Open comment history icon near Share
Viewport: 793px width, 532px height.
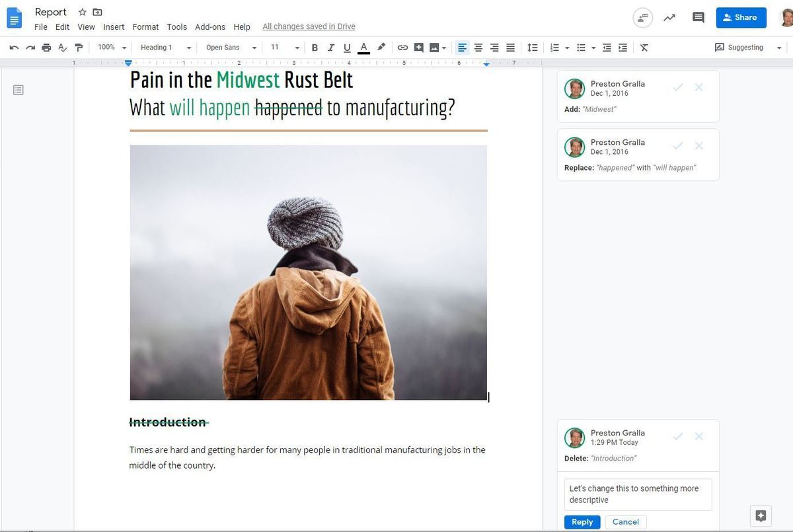click(698, 18)
